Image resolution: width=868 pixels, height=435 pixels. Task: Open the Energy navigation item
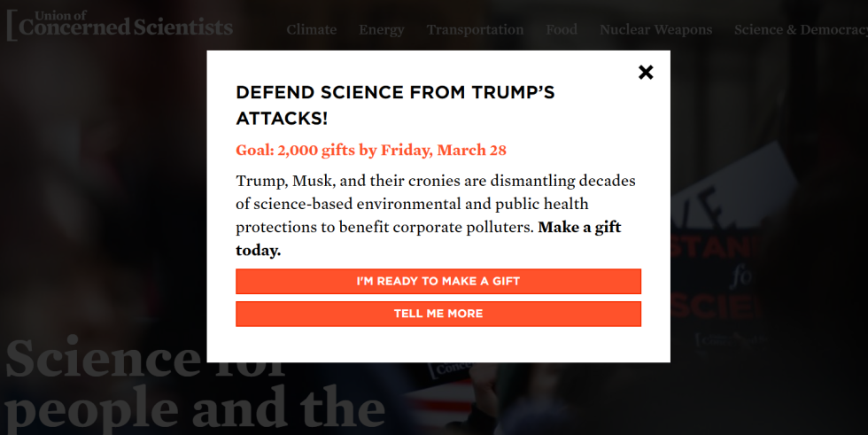[382, 30]
